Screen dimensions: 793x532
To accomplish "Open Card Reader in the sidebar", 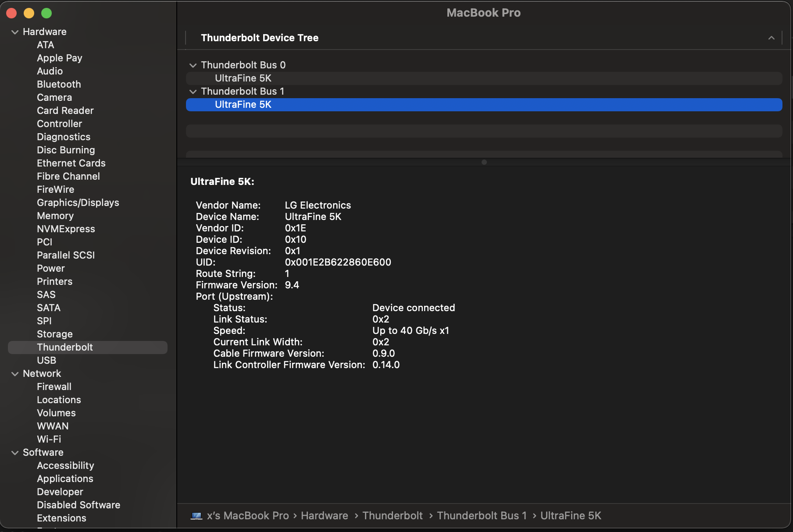I will [65, 111].
